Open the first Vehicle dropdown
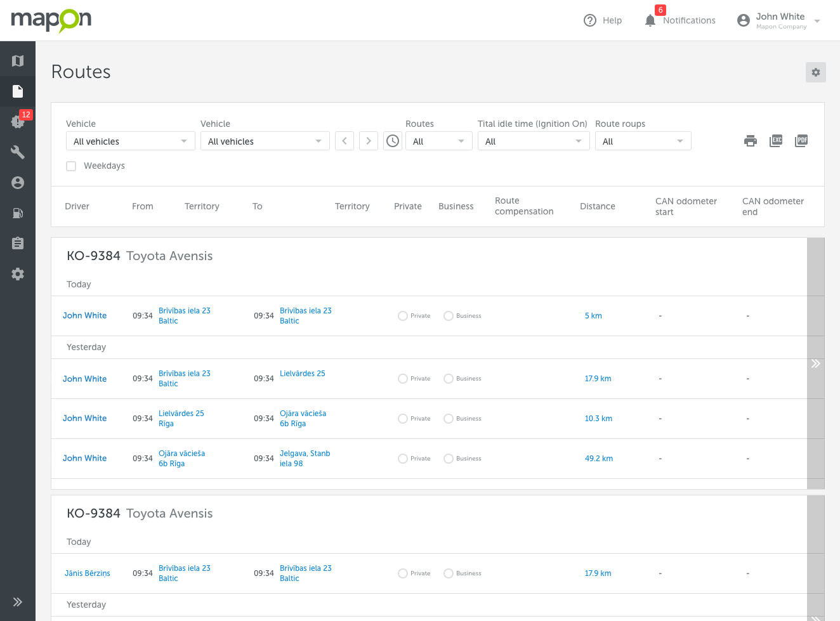The width and height of the screenshot is (840, 621). 131,141
